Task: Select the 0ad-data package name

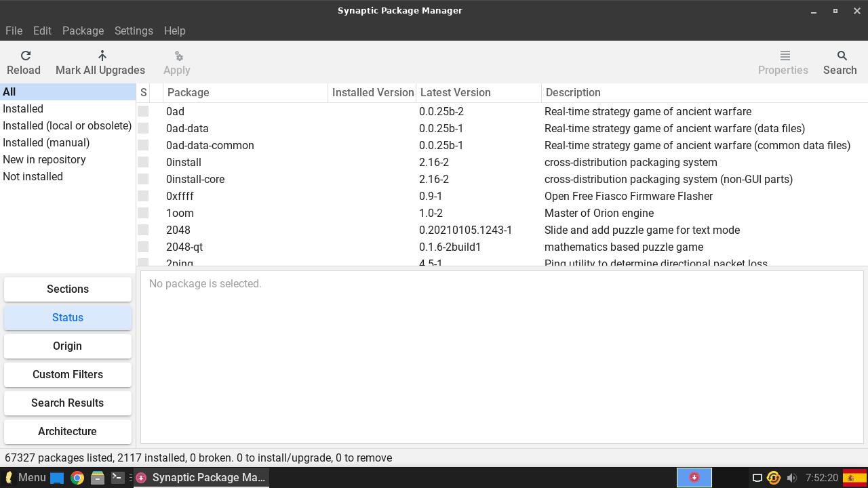Action: click(x=187, y=128)
